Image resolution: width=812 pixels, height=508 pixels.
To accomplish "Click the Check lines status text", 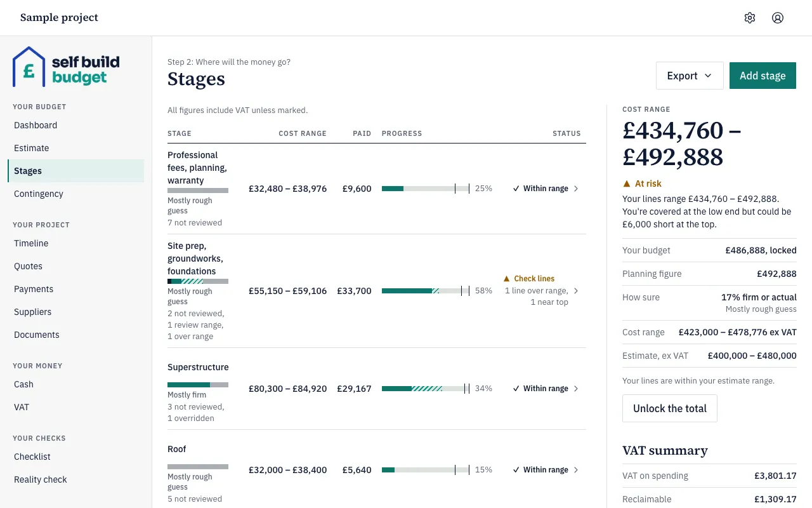I will pos(534,279).
